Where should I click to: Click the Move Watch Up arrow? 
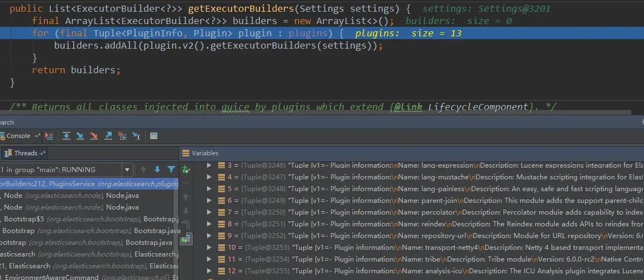click(186, 197)
